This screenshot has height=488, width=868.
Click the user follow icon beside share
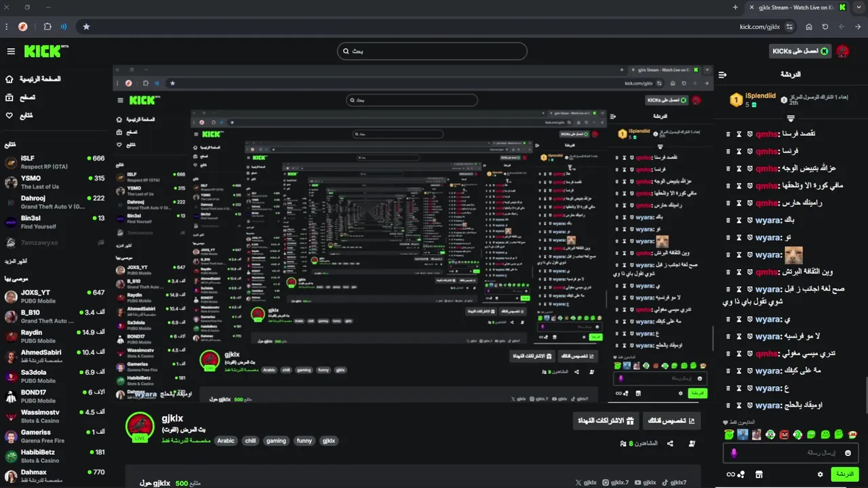pos(692,443)
